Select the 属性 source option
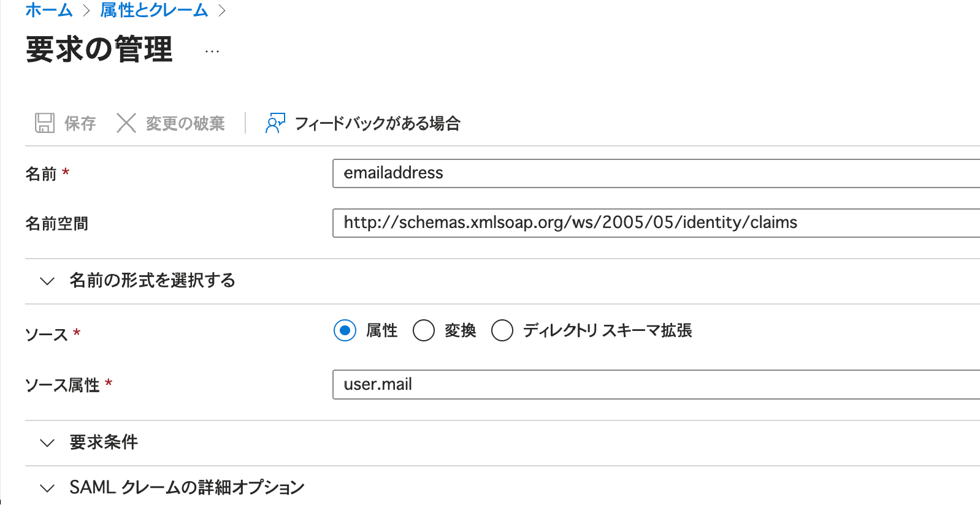This screenshot has width=980, height=505. pyautogui.click(x=345, y=330)
